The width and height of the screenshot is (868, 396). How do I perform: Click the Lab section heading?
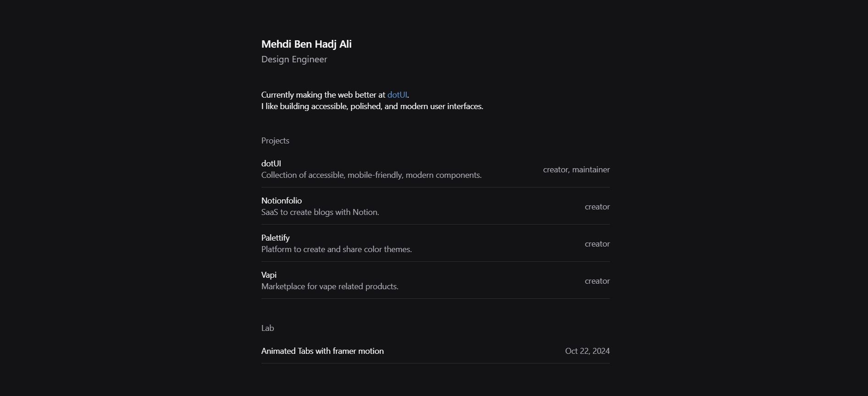click(267, 328)
